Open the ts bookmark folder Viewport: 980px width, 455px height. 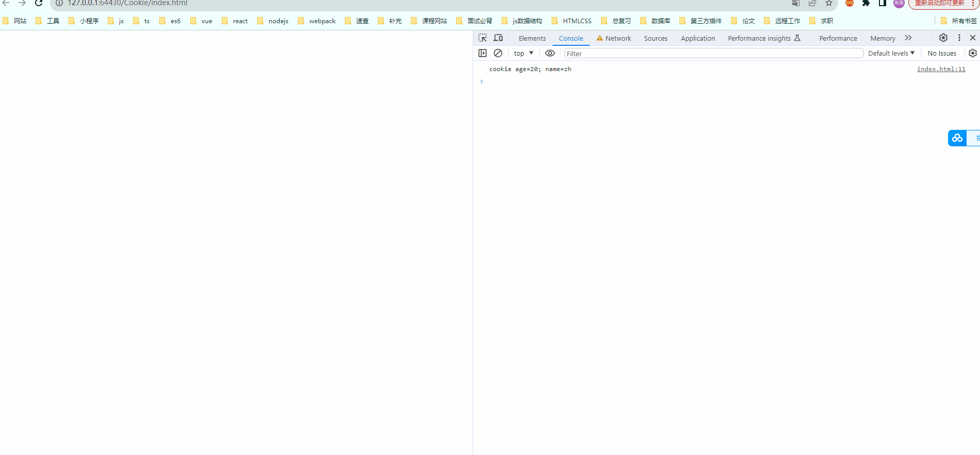[142, 21]
